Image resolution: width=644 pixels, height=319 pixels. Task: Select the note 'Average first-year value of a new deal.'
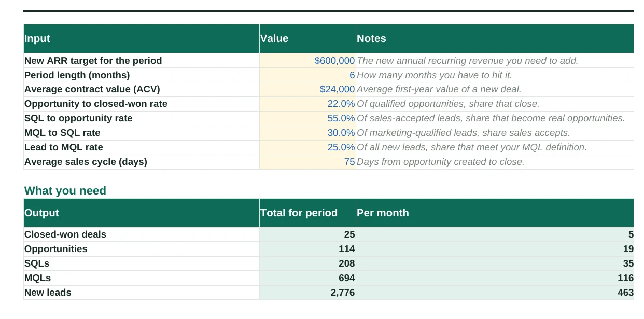point(439,89)
